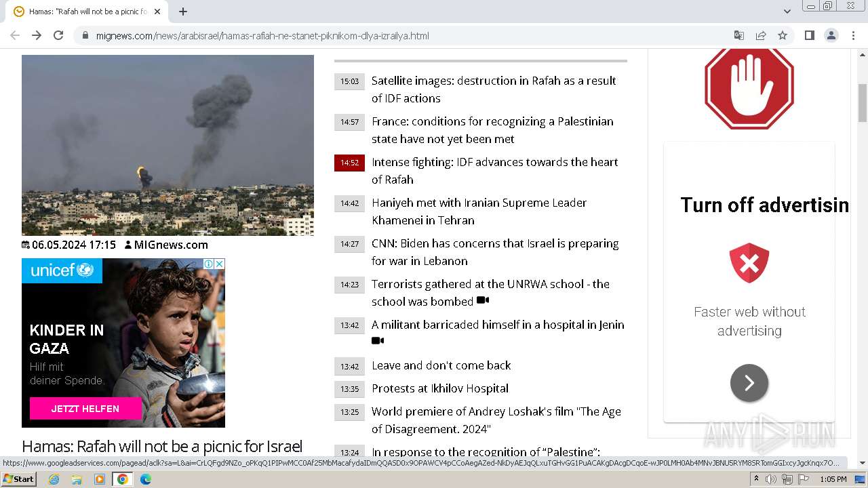
Task: Open "Haniyeh met with Iranian Supreme Leader" headline
Action: click(479, 211)
